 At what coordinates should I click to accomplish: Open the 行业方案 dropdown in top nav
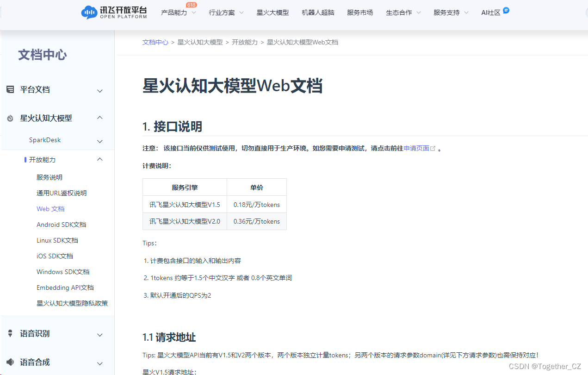[226, 12]
